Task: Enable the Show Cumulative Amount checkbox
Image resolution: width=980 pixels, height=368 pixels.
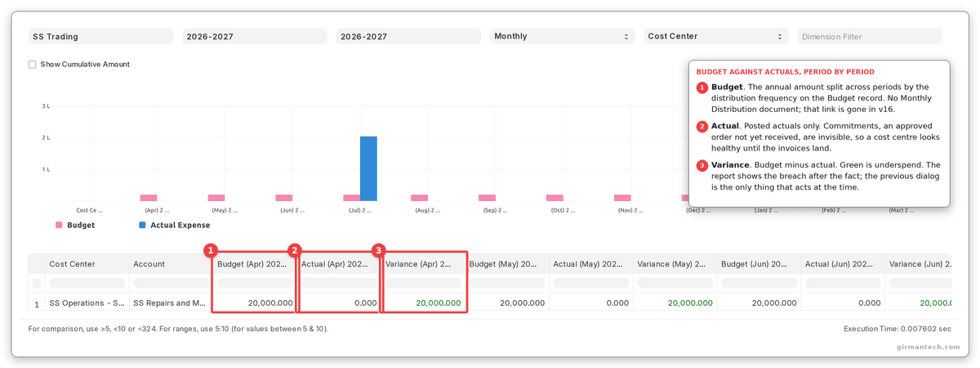Action: [32, 65]
